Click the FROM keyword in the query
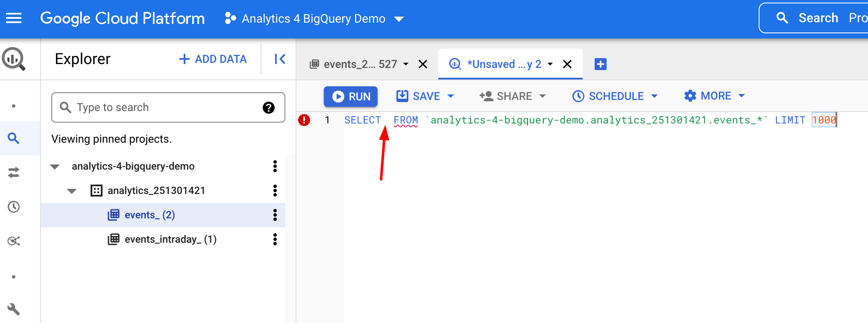The image size is (868, 323). coord(406,120)
